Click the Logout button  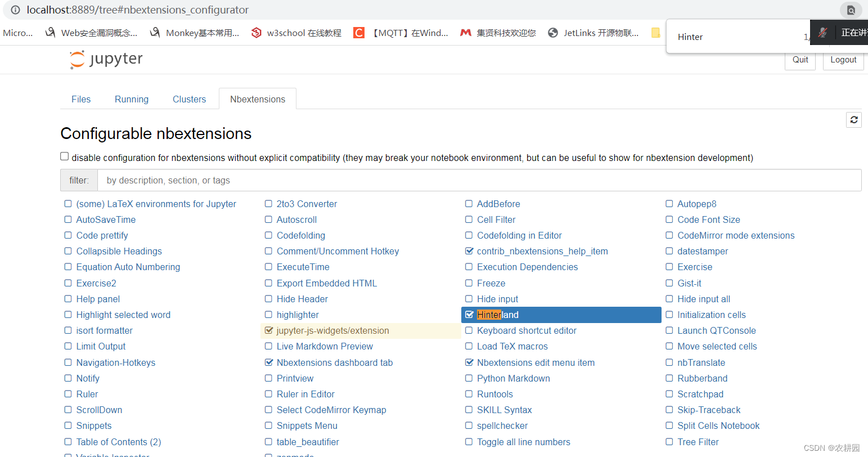point(843,60)
